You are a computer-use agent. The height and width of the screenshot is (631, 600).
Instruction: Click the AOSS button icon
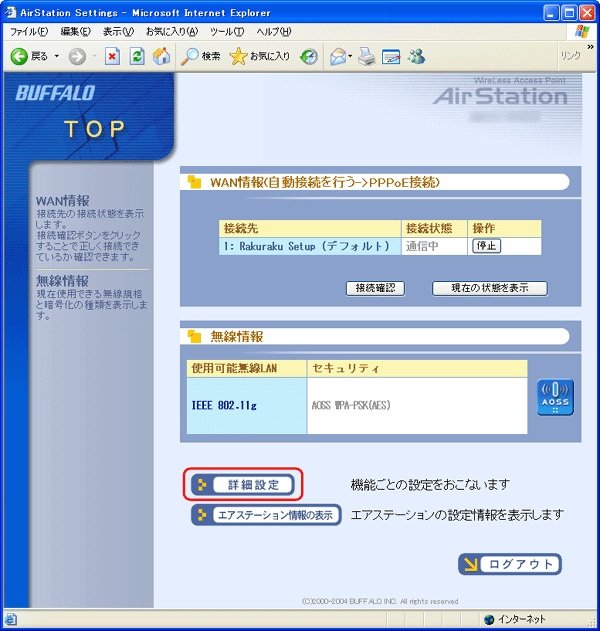tap(555, 397)
